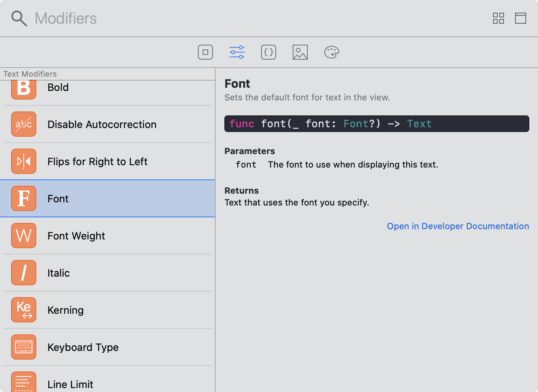Pick the Flips for Right to Left icon
The height and width of the screenshot is (392, 538).
(x=24, y=161)
